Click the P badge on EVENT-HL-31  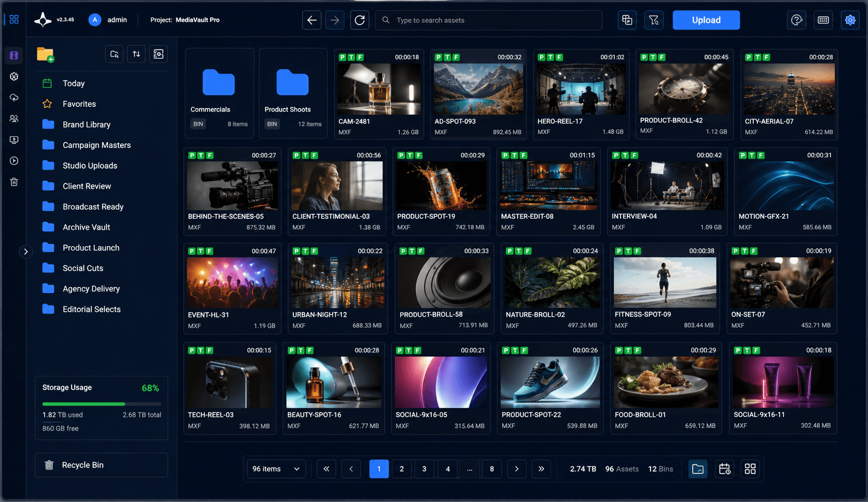(x=192, y=251)
